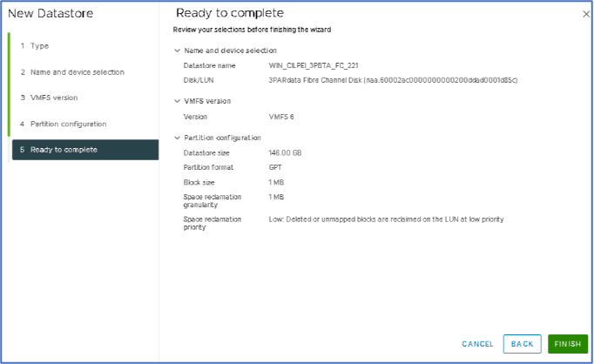
Task: Click the datastore name WIN_CILPEI_3PBTA_FC_221
Action: click(314, 65)
